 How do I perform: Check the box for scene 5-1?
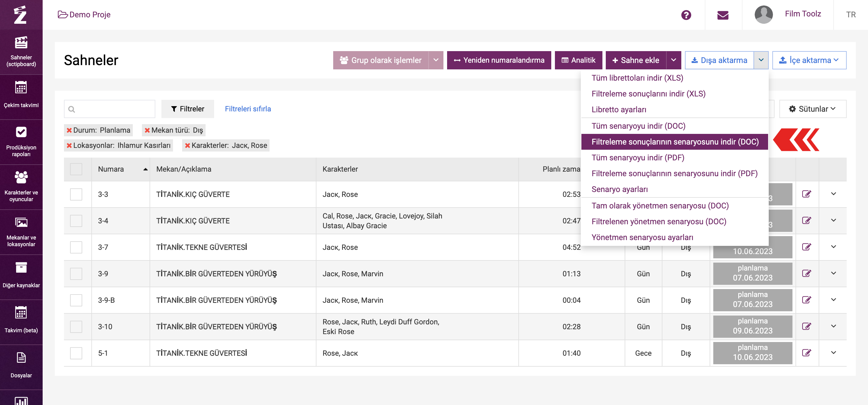76,353
